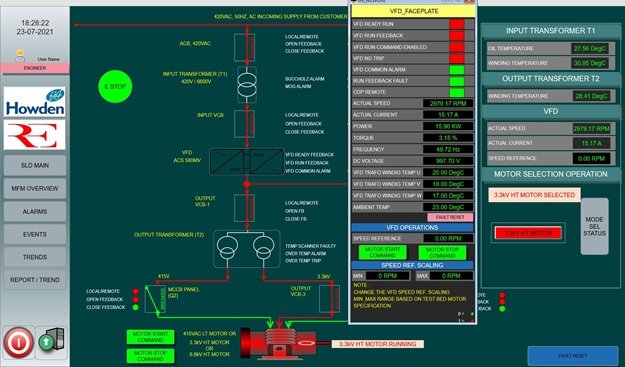
Task: Open the REPORT / TREND page
Action: pos(35,280)
